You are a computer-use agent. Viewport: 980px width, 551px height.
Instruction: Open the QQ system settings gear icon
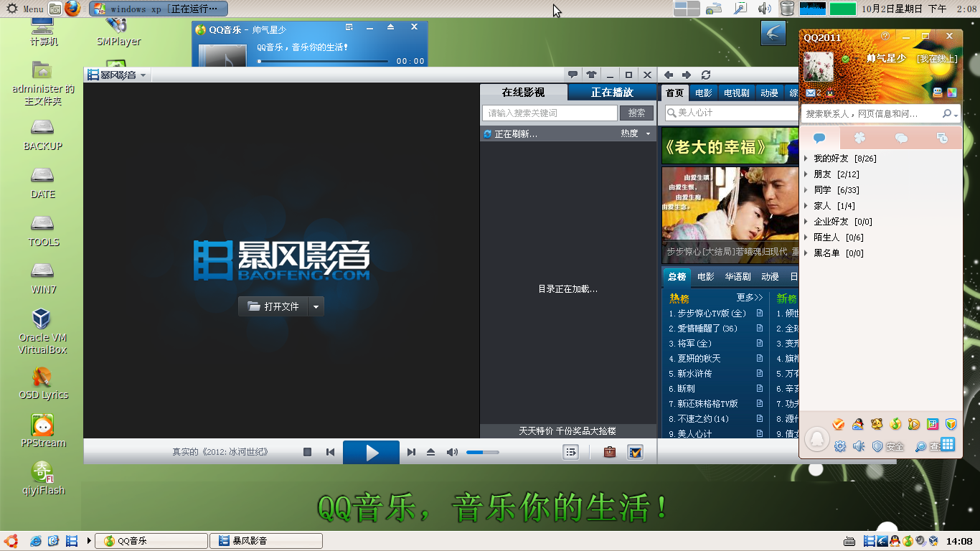point(840,446)
